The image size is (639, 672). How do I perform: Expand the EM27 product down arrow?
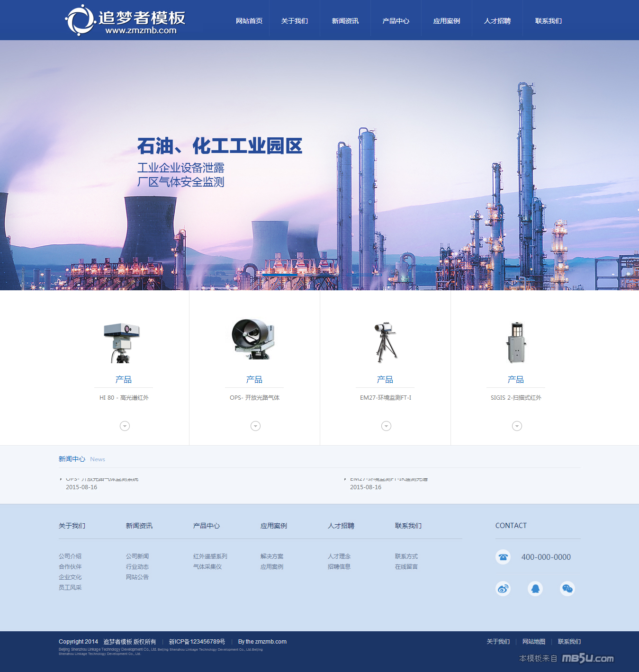point(386,426)
